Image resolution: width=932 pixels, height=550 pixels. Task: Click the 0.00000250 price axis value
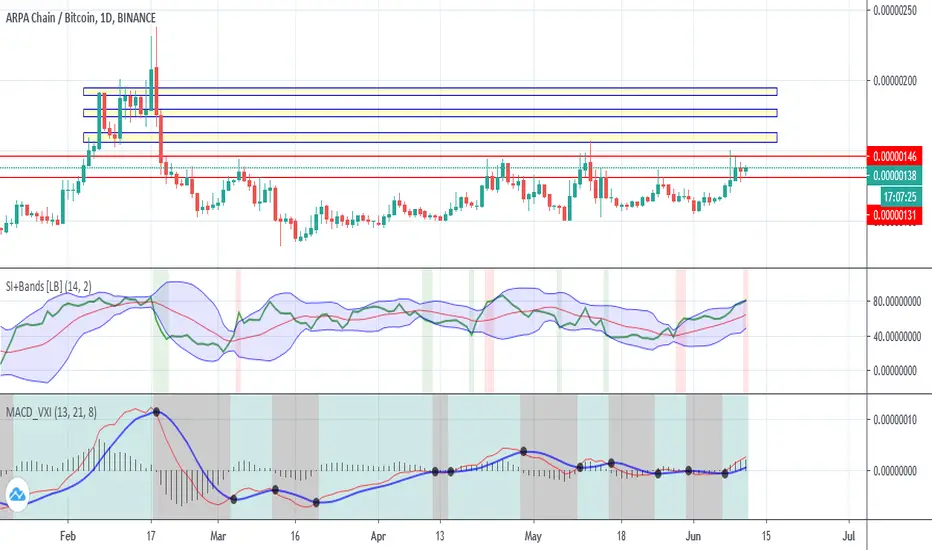895,11
